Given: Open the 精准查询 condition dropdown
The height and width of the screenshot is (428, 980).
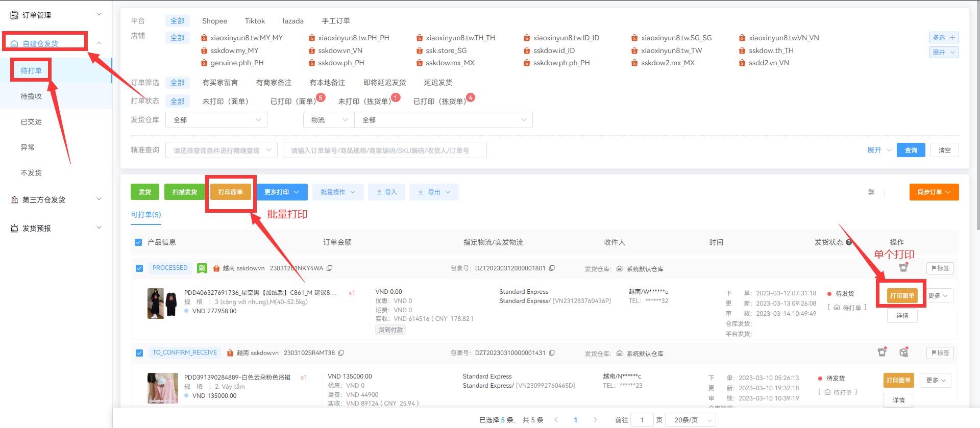Looking at the screenshot, I should click(x=222, y=150).
